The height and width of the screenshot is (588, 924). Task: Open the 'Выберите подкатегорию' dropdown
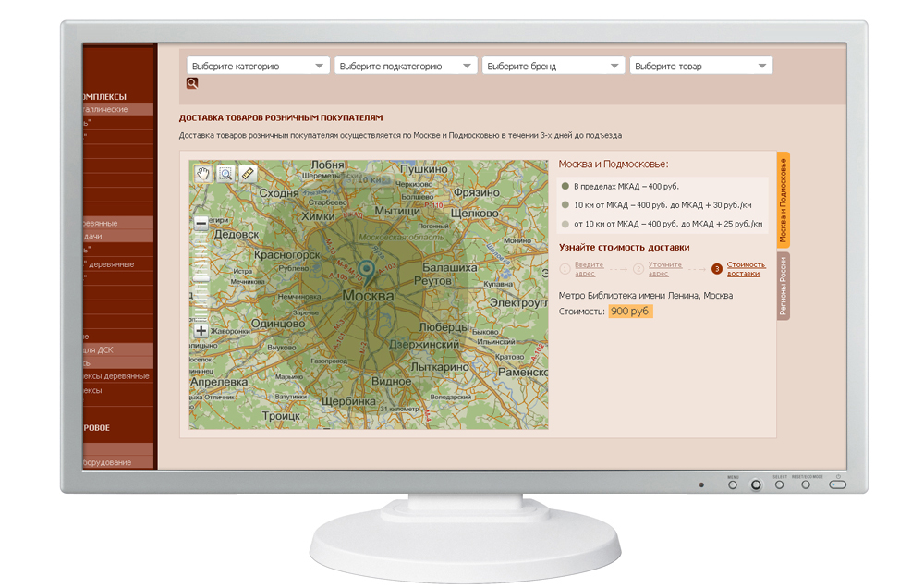[x=406, y=66]
